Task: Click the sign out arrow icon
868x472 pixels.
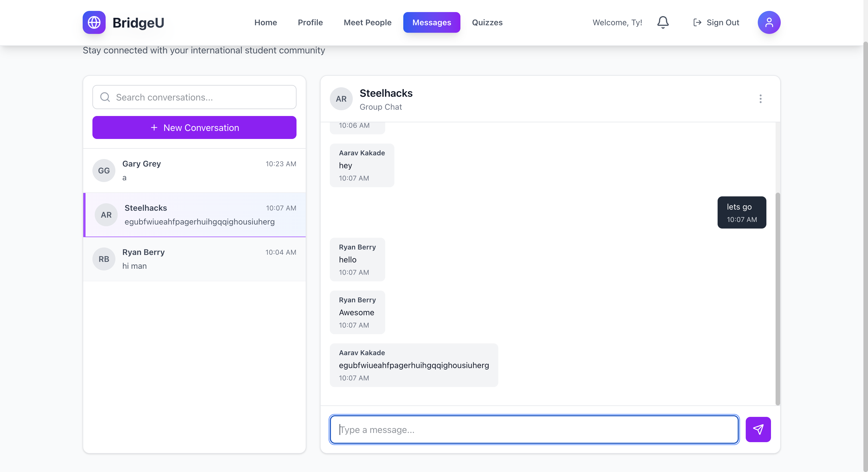Action: [x=697, y=22]
